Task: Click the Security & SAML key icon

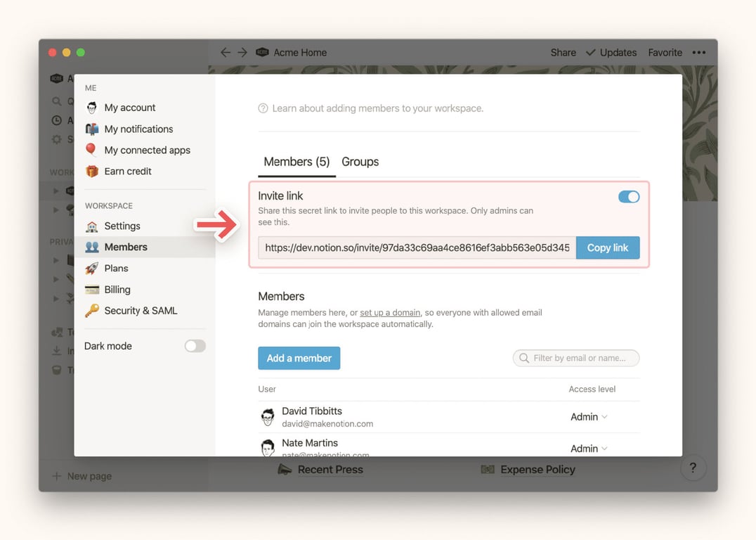Action: [91, 311]
